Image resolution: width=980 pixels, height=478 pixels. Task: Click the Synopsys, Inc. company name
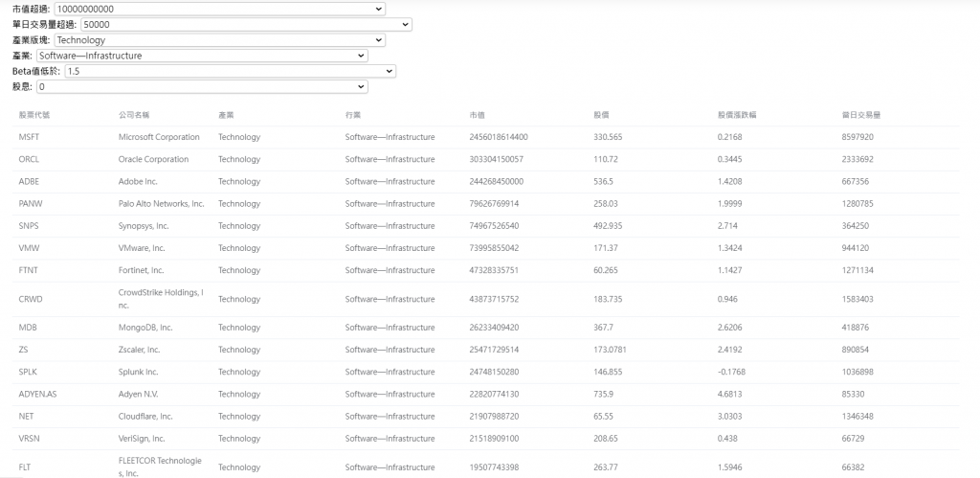click(144, 226)
